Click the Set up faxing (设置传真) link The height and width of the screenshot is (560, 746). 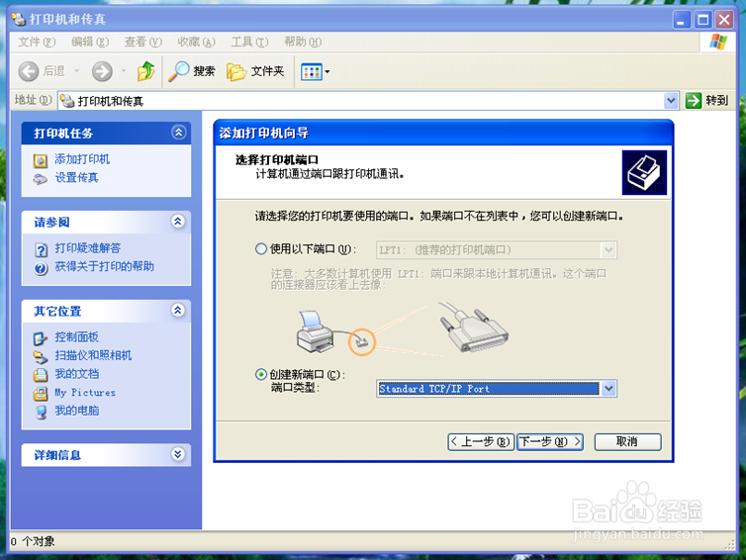click(76, 177)
